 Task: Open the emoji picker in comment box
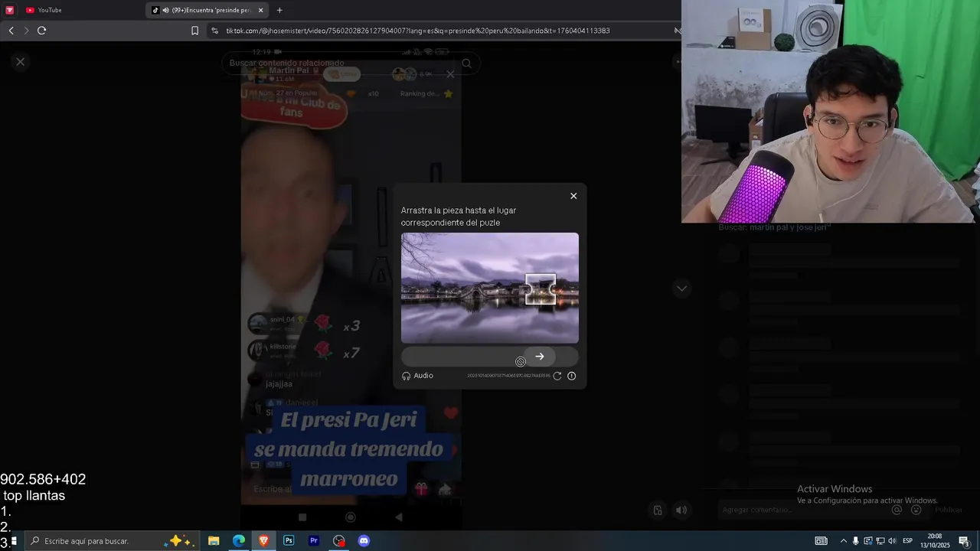click(x=915, y=510)
